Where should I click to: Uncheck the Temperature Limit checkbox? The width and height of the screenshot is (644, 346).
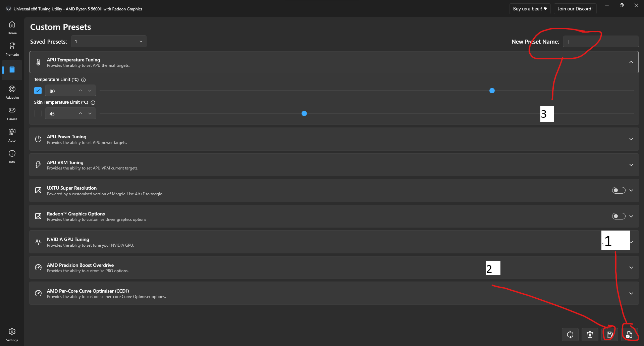38,91
